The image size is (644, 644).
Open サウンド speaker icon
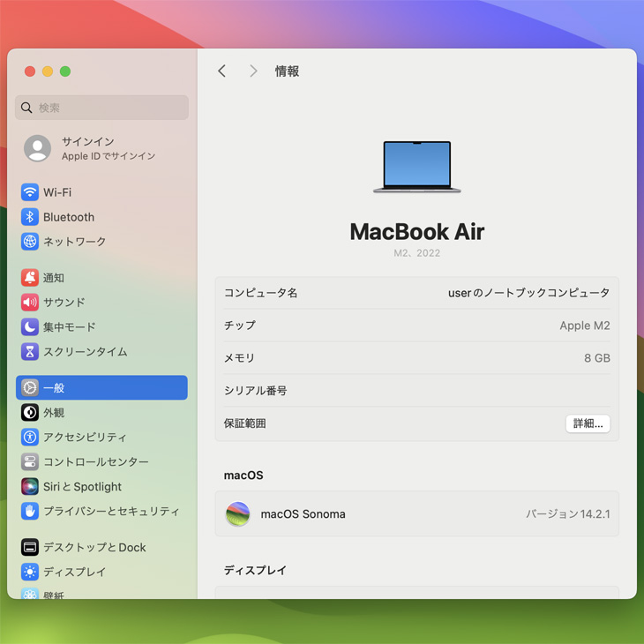[30, 303]
